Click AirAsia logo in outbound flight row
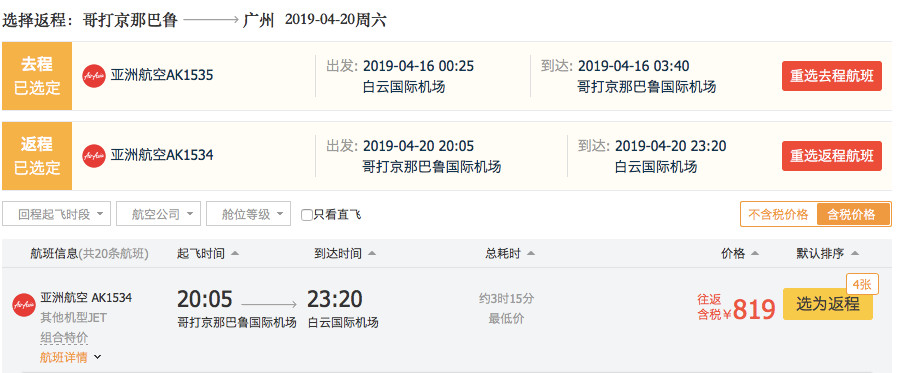 pyautogui.click(x=94, y=76)
